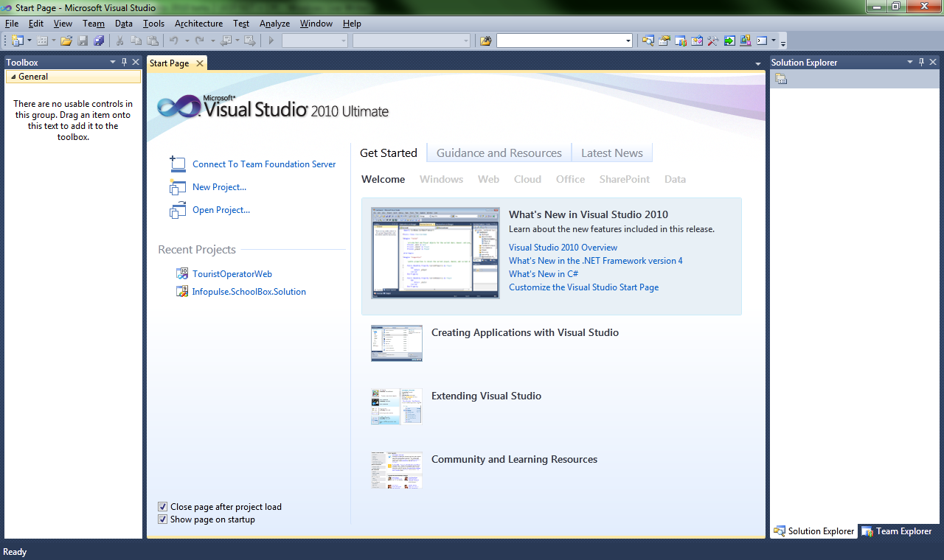Click Visual Studio 2010 Overview link
Screen dimensions: 944x560
click(563, 248)
